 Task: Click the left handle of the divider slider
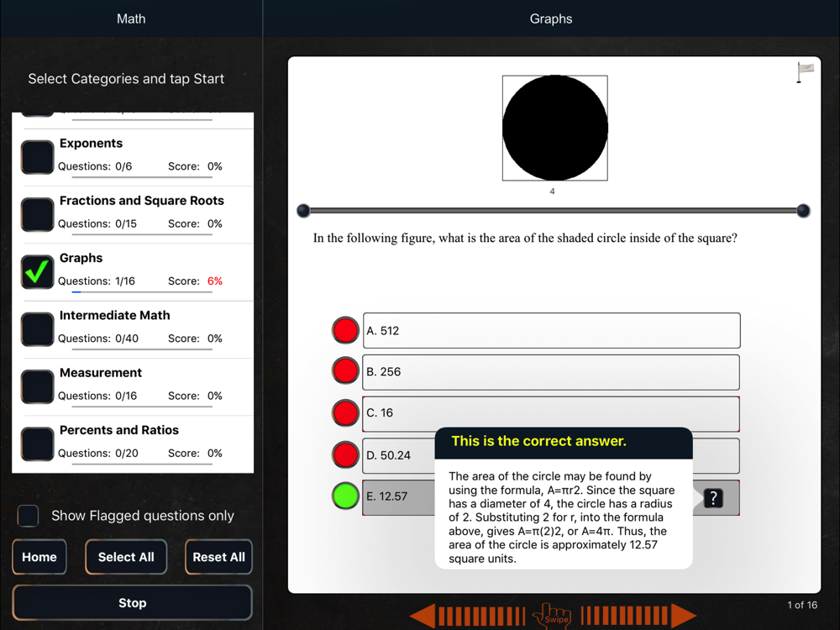coord(304,211)
